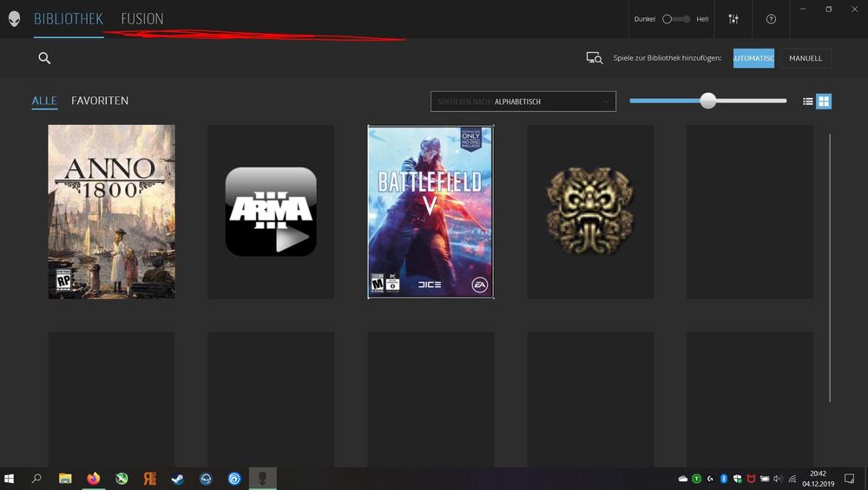
Task: Open settings via the sliders icon
Action: [733, 19]
